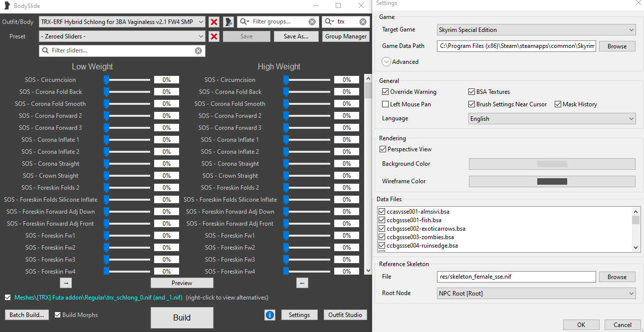Click the Filter sliders input field

click(x=122, y=51)
